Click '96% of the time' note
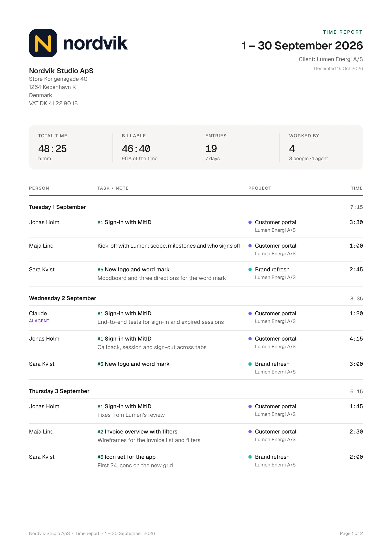Screen dimensions: 392x555 click(x=140, y=159)
